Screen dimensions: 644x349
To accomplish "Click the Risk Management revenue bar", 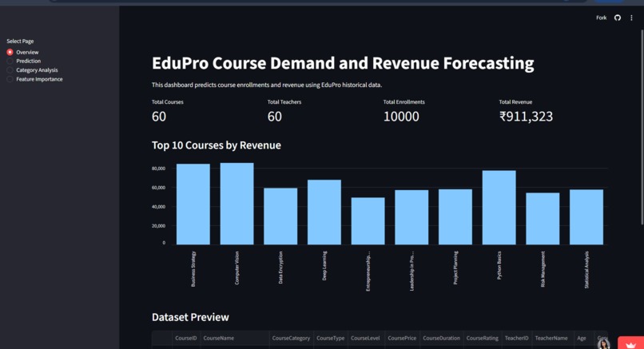I will point(543,219).
